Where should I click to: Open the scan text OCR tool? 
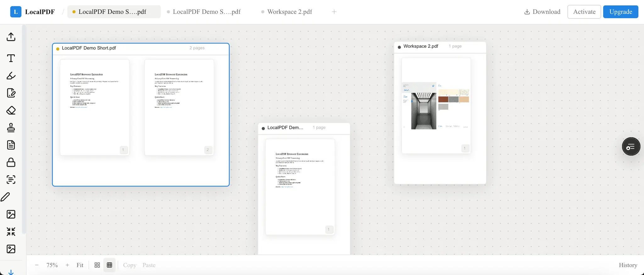coord(11,180)
